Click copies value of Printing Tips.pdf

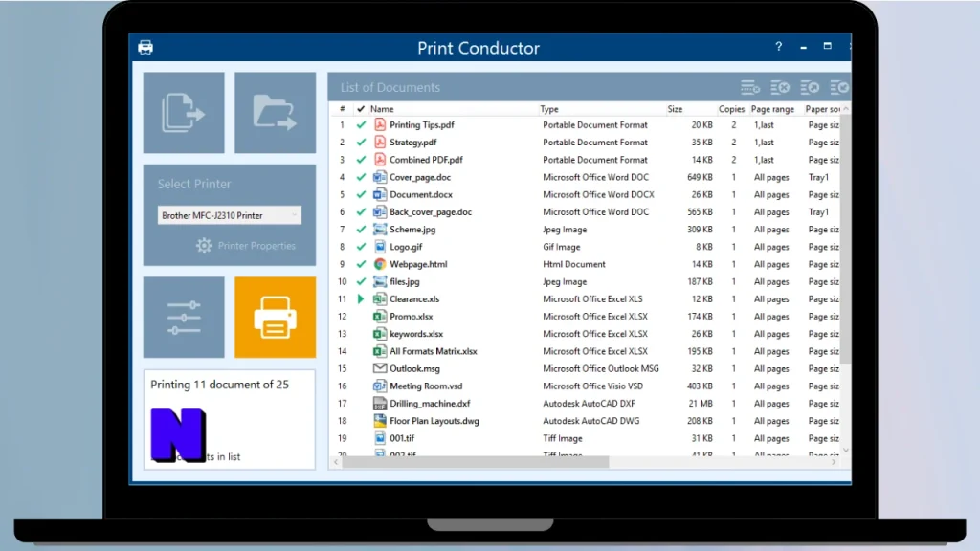coord(734,125)
